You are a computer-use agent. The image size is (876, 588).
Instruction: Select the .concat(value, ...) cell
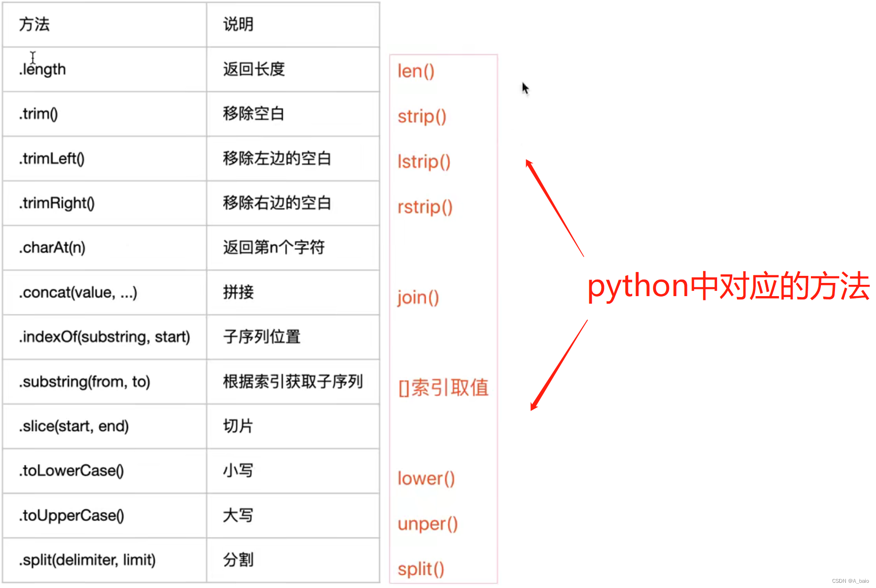(104, 293)
